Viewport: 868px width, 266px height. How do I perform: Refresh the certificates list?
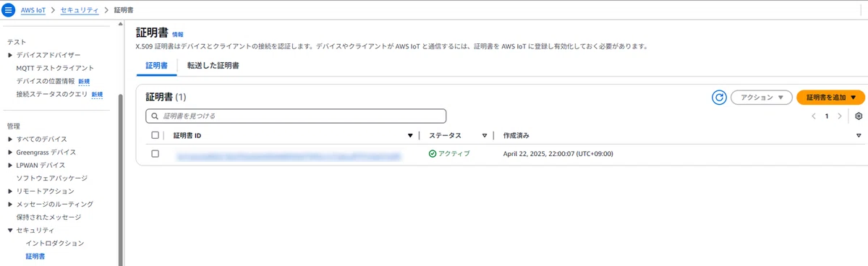point(719,97)
